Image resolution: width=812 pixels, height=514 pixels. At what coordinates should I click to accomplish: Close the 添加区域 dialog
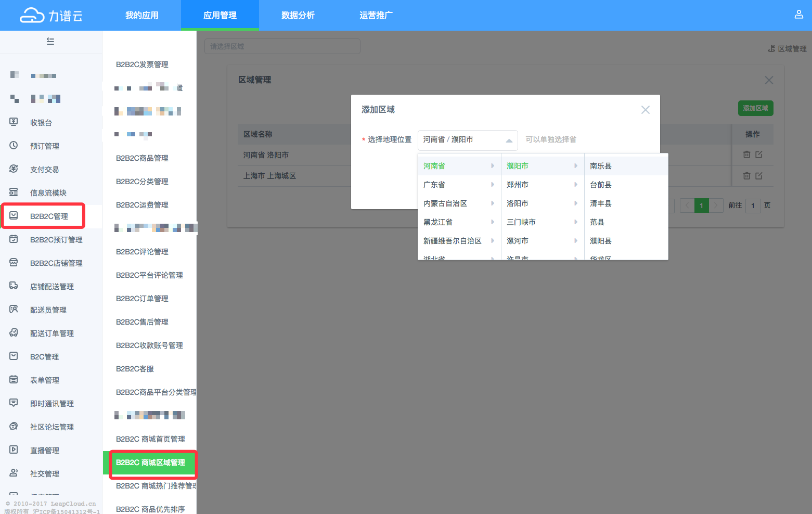[646, 110]
